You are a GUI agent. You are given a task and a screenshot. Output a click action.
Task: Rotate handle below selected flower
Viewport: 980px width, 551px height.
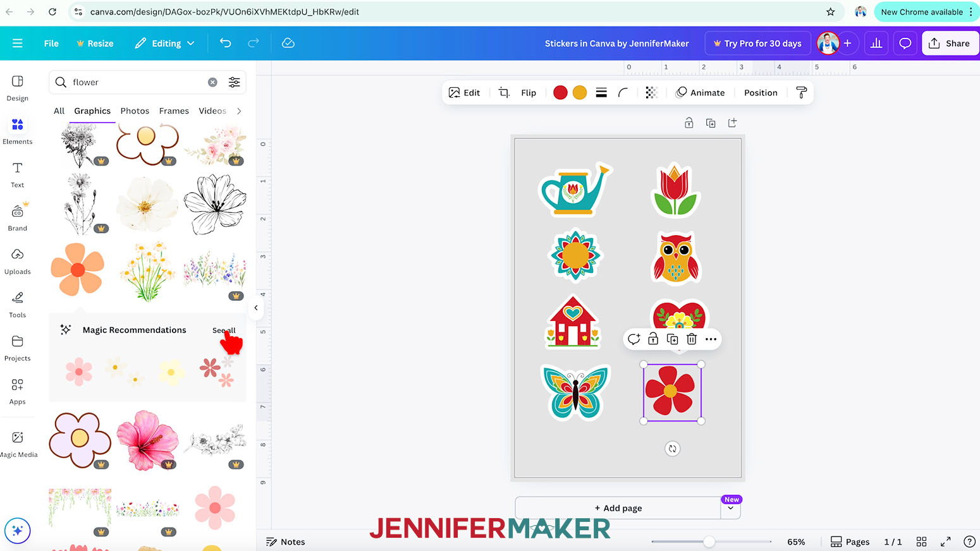(x=672, y=449)
